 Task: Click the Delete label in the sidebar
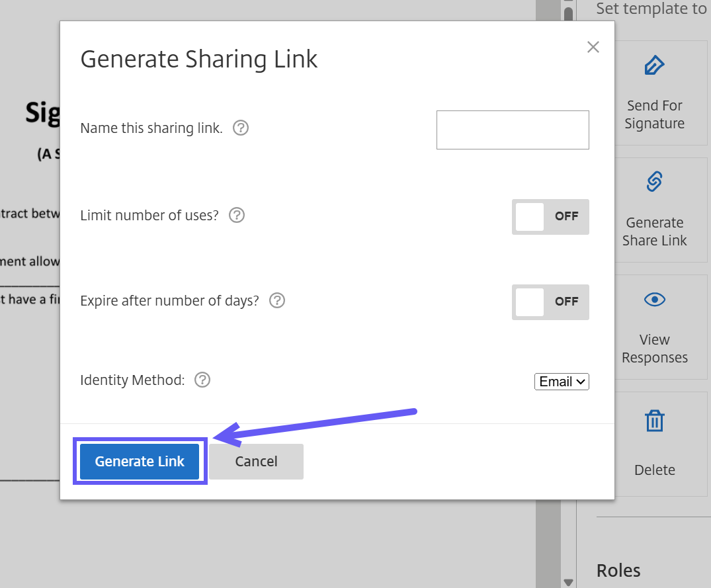[654, 470]
